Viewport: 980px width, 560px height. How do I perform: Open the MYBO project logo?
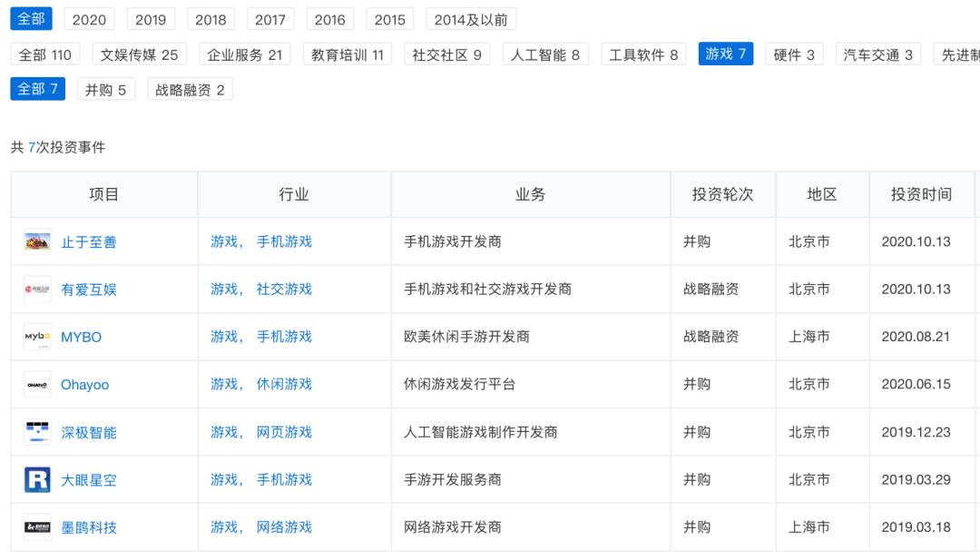click(37, 337)
